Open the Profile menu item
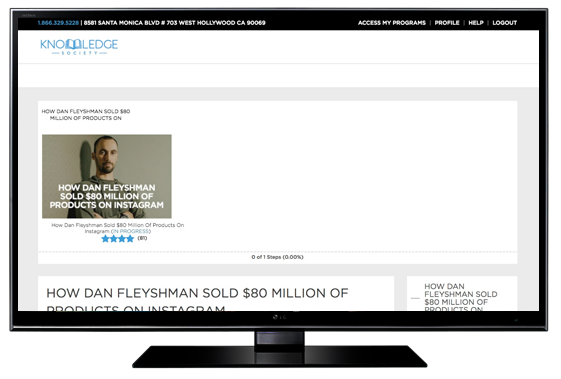 (447, 23)
